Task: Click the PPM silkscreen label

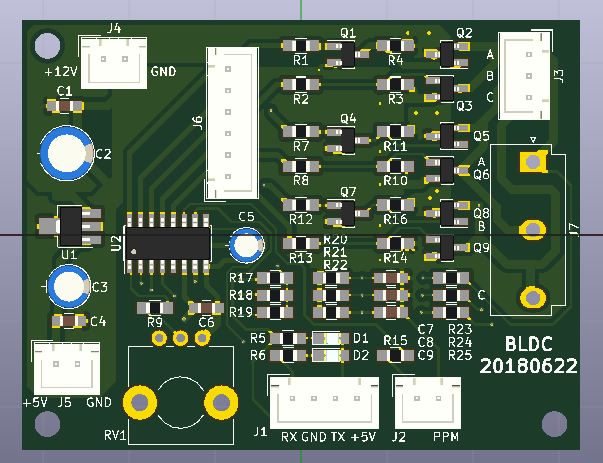Action: (446, 437)
